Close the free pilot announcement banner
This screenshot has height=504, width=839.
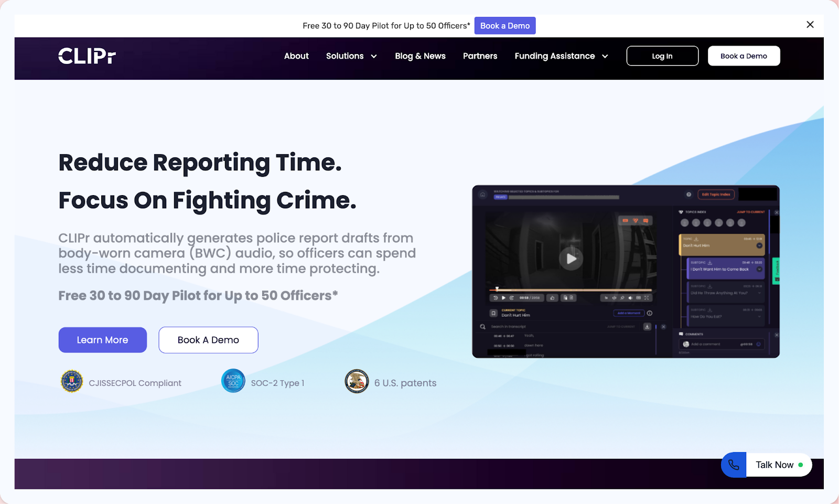pyautogui.click(x=810, y=25)
